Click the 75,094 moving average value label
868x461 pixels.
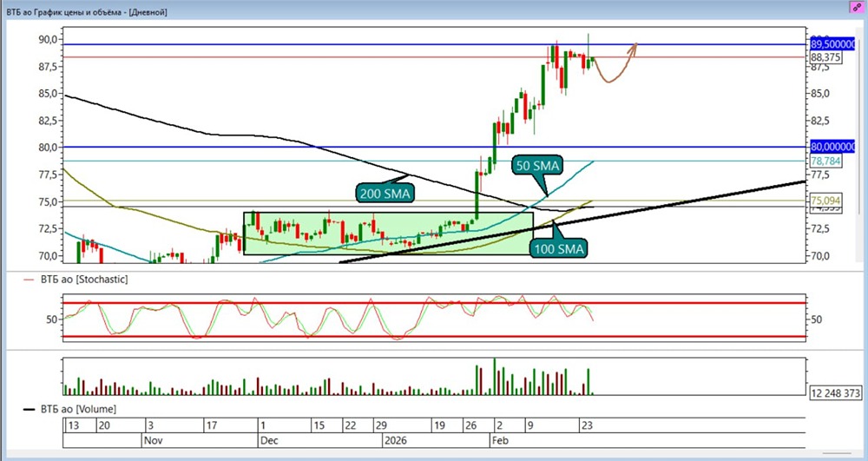coord(825,201)
